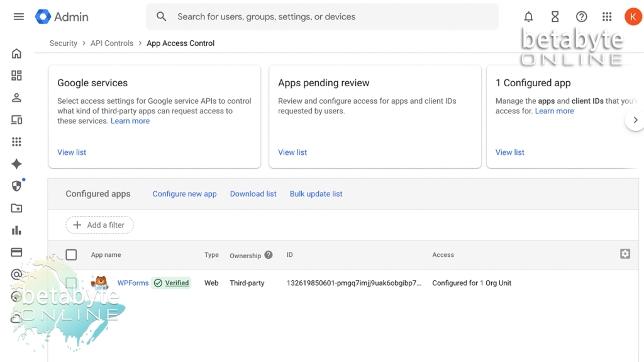The image size is (644, 362).
Task: Open the Security shield sidebar icon
Action: pos(16,186)
